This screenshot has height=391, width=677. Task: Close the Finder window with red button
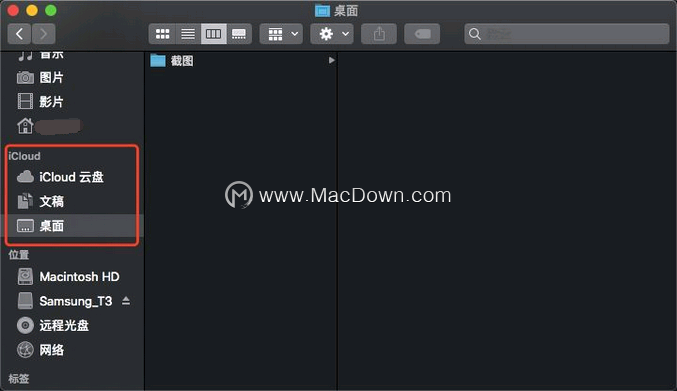[x=13, y=10]
